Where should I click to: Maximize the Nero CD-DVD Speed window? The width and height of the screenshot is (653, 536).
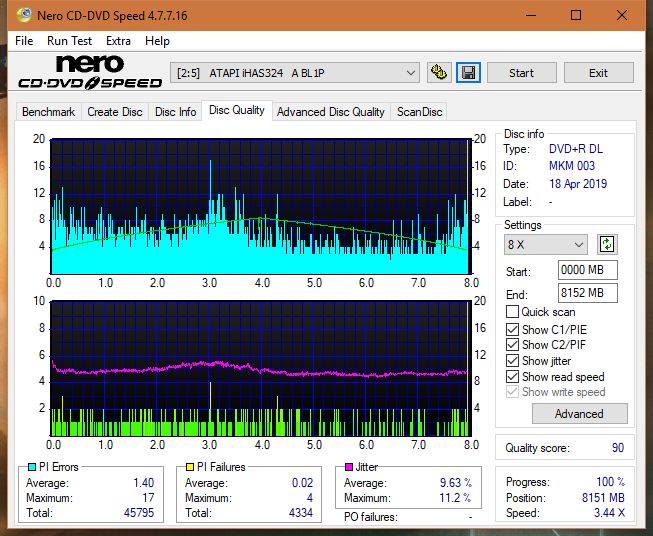tap(576, 15)
